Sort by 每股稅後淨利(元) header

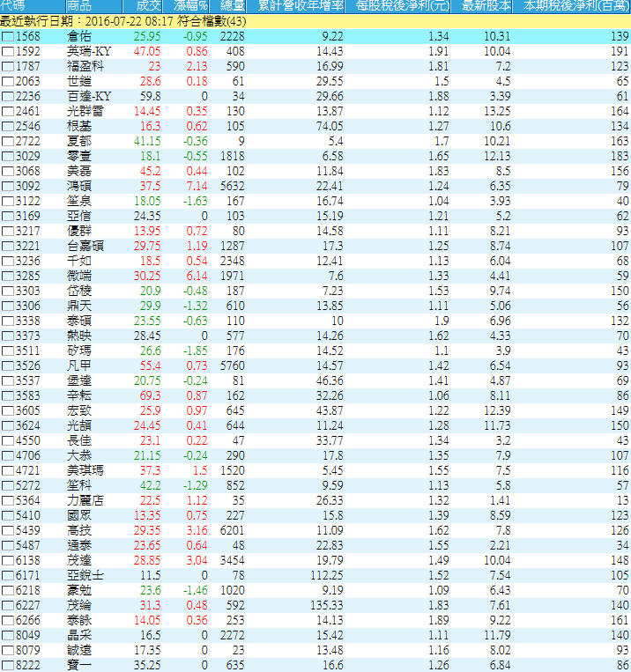[401, 6]
